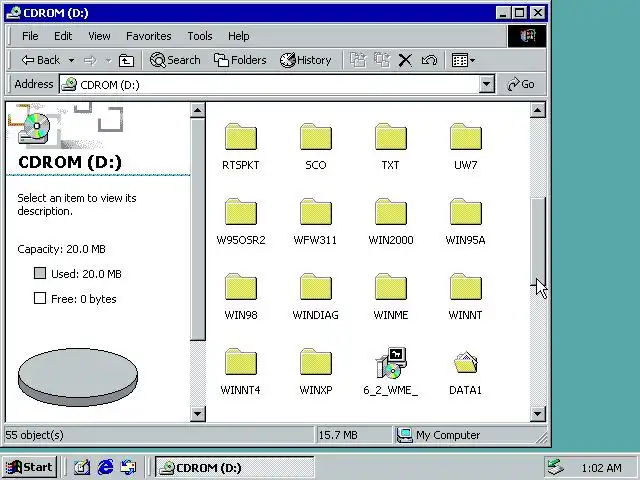Click the History toolbar button
Image resolution: width=640 pixels, height=480 pixels.
tap(305, 60)
